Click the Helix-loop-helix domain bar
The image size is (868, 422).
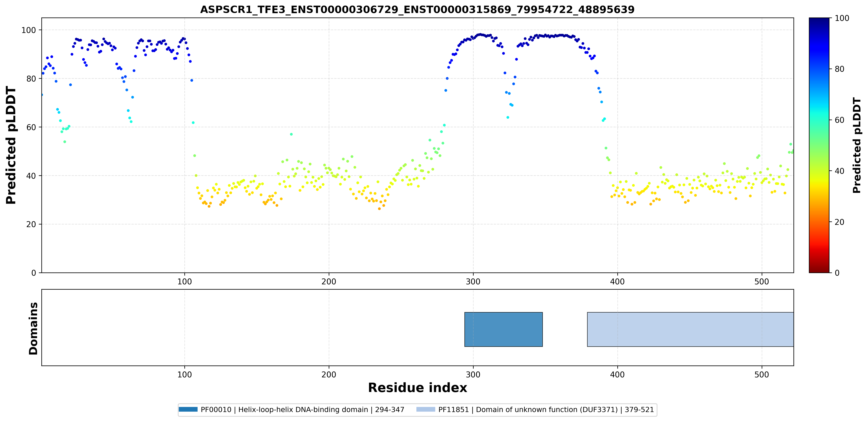point(503,329)
